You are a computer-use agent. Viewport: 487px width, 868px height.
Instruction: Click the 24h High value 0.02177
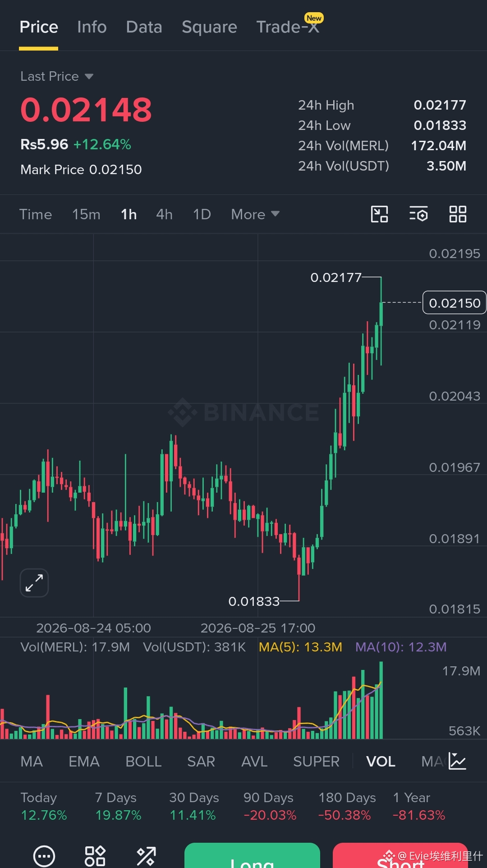tap(440, 105)
